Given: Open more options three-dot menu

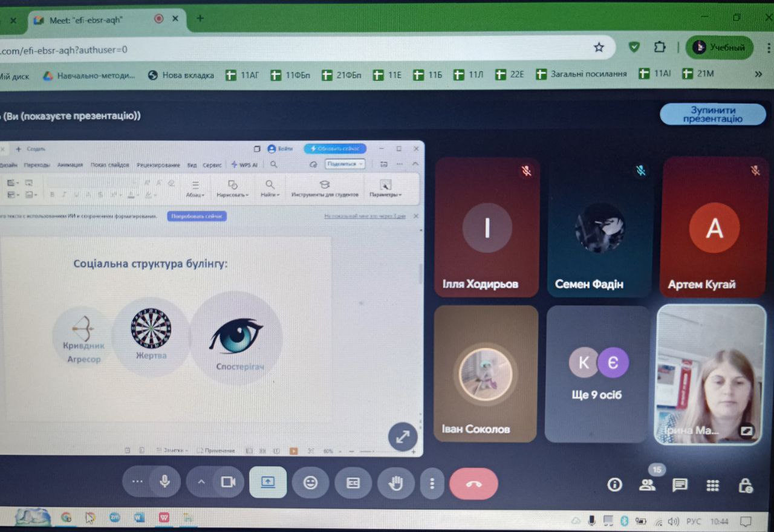Looking at the screenshot, I should click(432, 483).
